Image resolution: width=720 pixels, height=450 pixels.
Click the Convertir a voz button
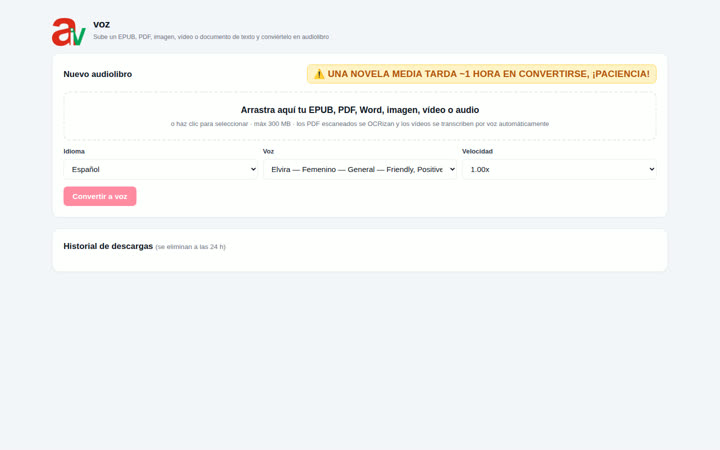click(100, 197)
